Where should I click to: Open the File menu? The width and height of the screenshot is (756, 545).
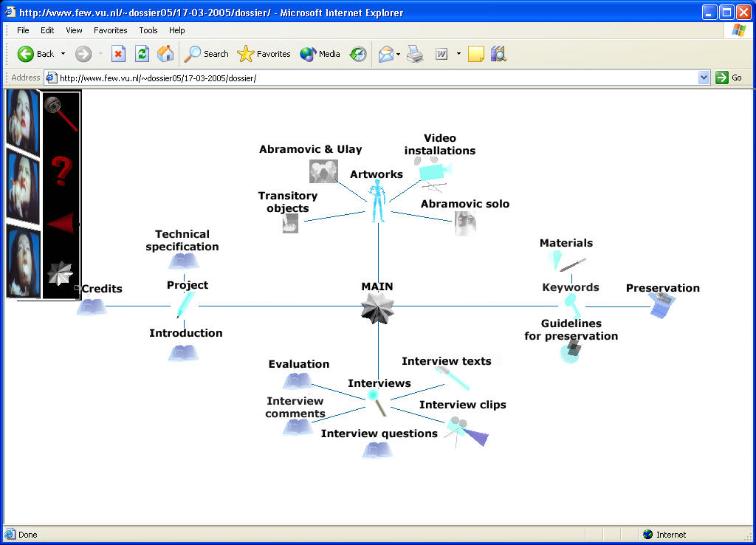[x=23, y=30]
